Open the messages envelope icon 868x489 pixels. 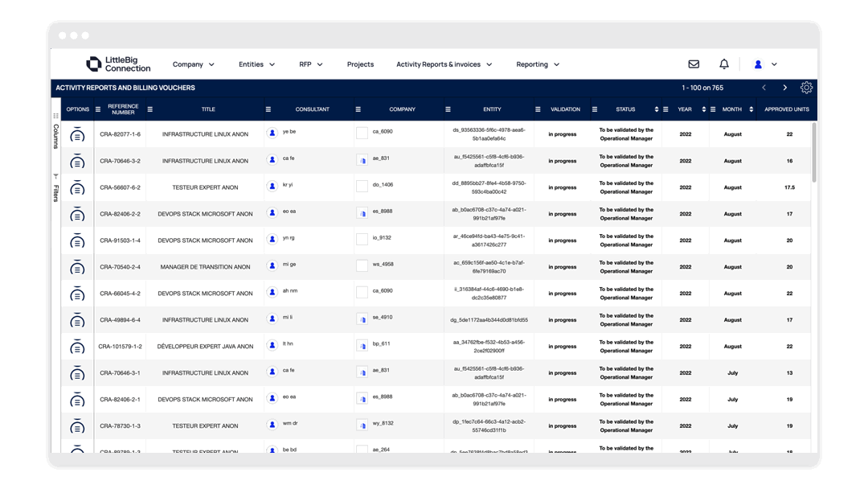[x=694, y=64]
